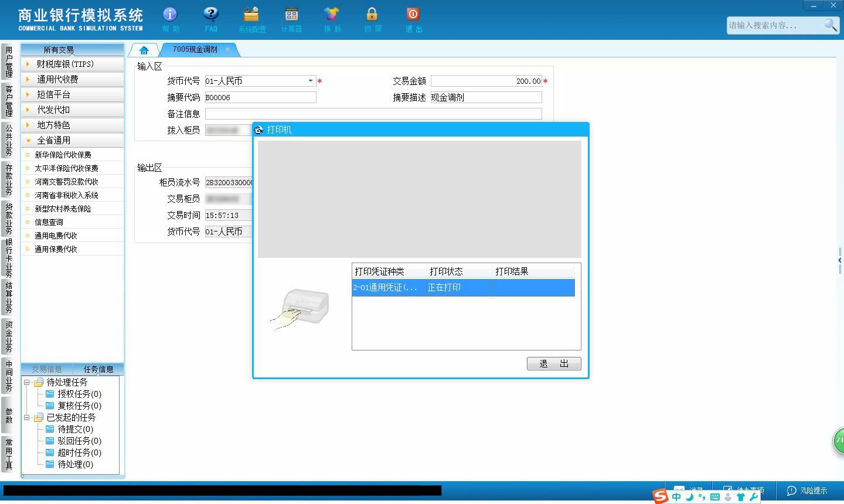Select 超时任务(0) in task tree
This screenshot has width=844, height=504.
(74, 452)
